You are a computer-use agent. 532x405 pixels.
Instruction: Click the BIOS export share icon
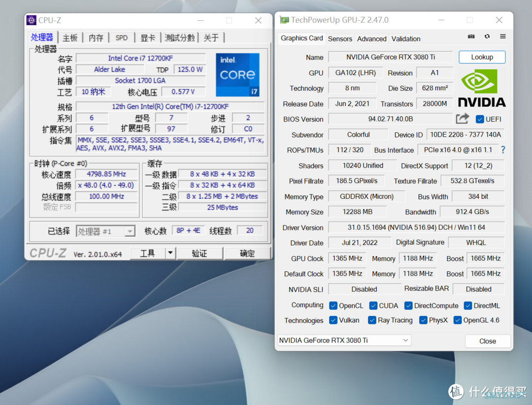(463, 119)
